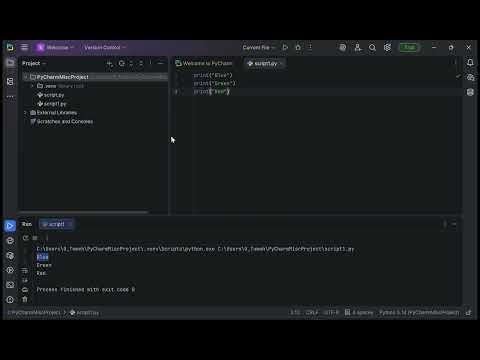Click the CRLF line separator status
This screenshot has height=360, width=480.
[x=312, y=313]
